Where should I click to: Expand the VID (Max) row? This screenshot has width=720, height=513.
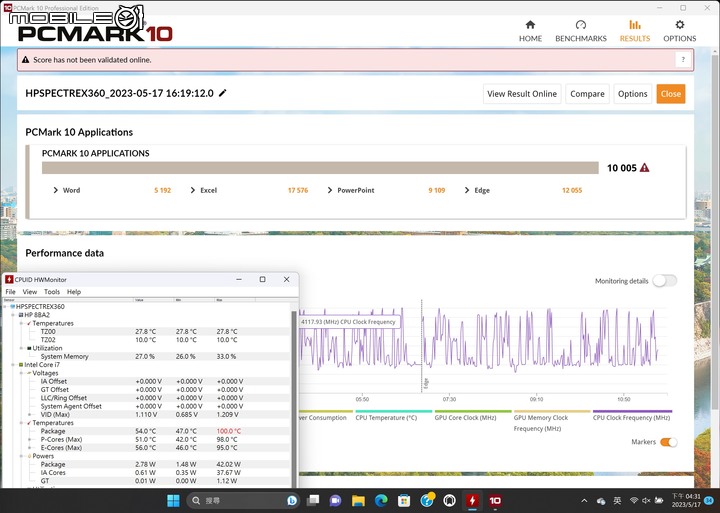[30, 414]
